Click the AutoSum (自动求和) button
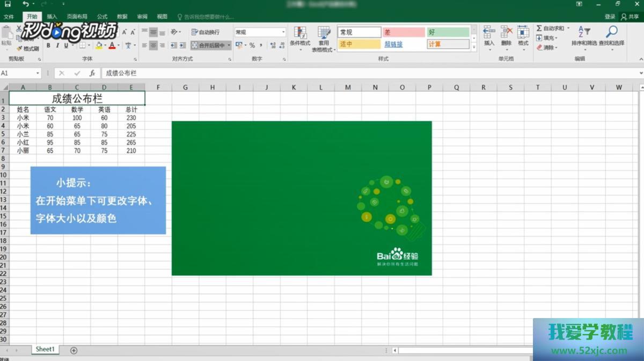Screen dimensions: 644x361 coord(550,28)
